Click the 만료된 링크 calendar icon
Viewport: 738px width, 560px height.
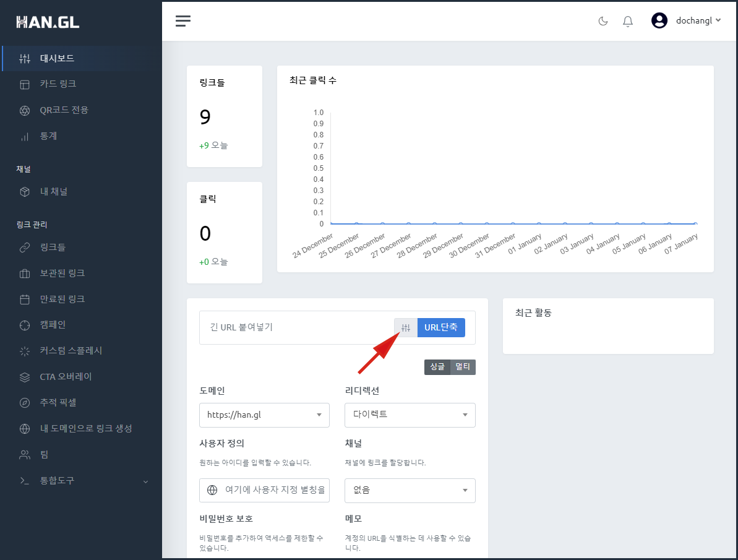pos(25,299)
